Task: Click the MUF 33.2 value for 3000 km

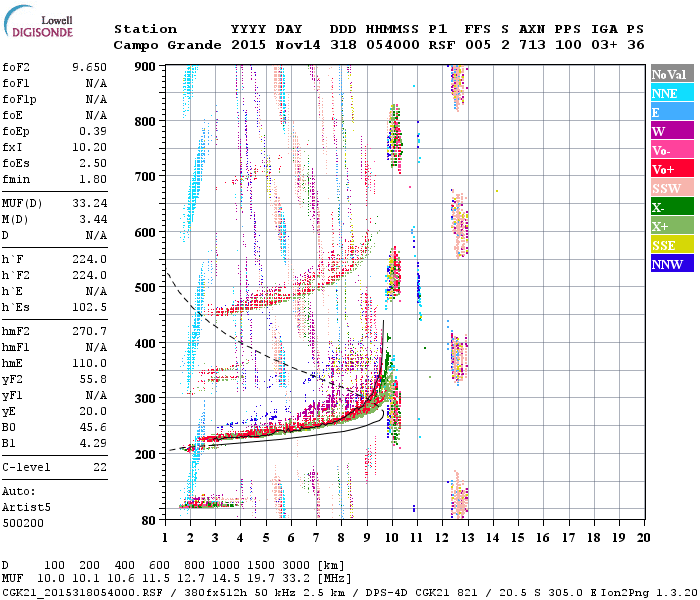Action: point(296,578)
